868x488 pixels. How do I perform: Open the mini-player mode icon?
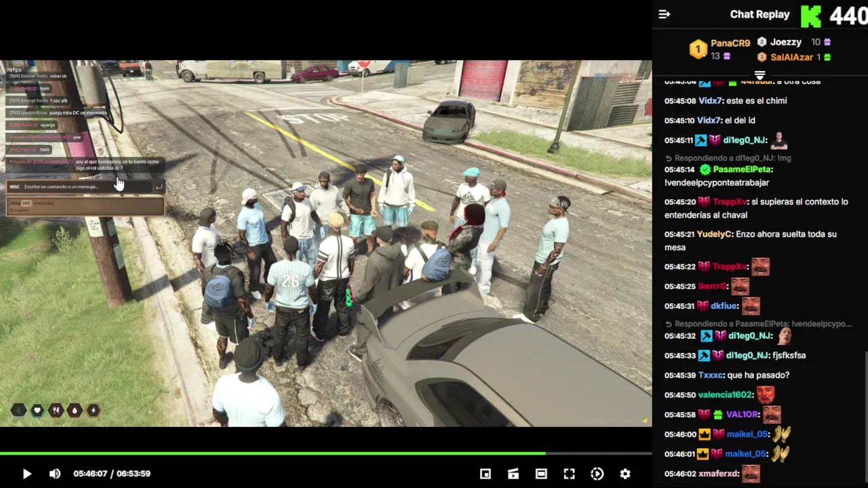coord(486,474)
